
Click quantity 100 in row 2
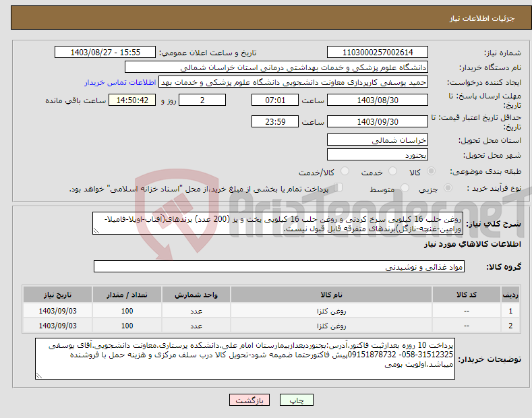click(x=127, y=326)
